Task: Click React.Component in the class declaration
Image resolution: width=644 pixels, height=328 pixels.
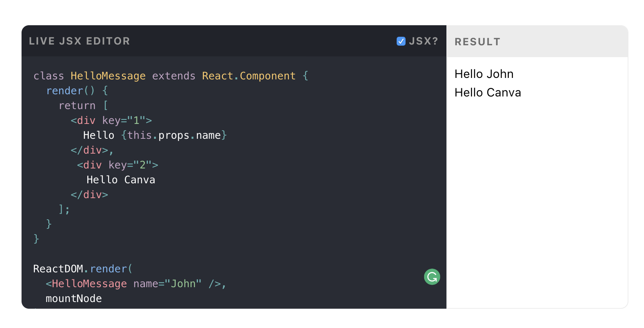Action: [248, 76]
